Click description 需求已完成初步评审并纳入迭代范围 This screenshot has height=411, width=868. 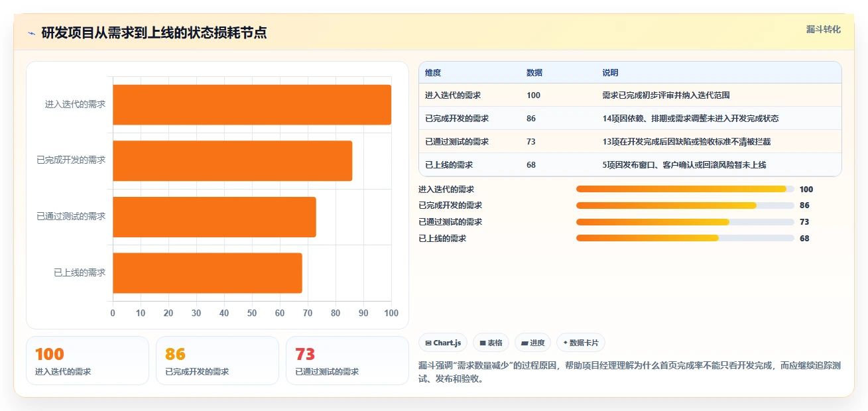pyautogui.click(x=666, y=95)
